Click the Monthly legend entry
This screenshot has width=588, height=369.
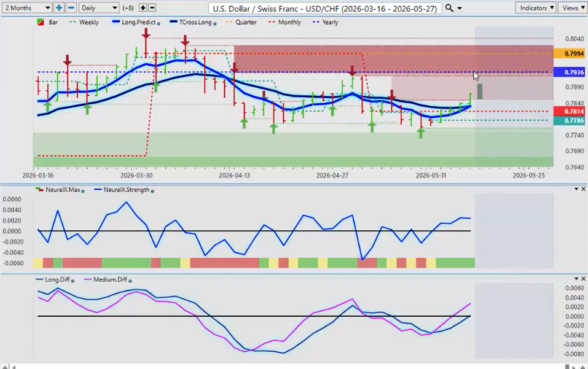coord(284,23)
